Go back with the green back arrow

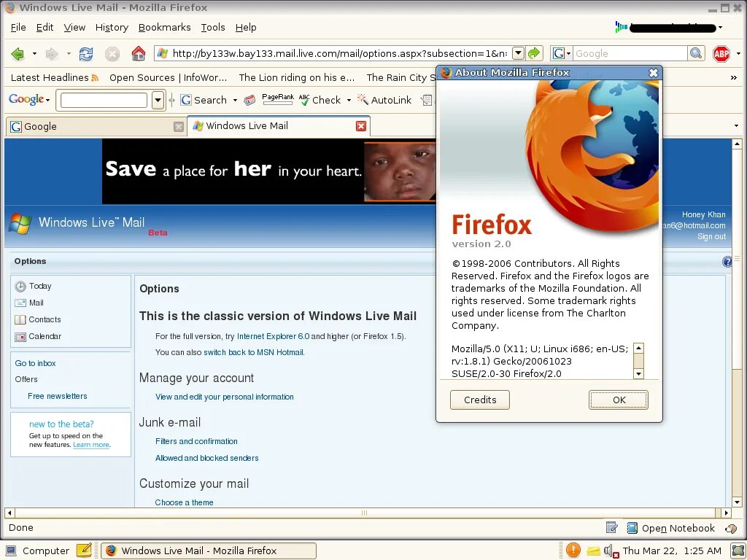coord(18,53)
